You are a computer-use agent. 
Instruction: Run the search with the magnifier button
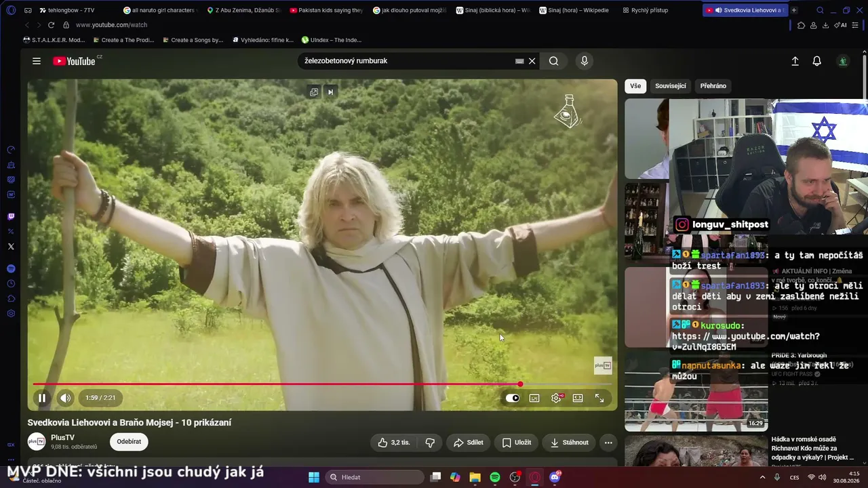click(x=554, y=61)
